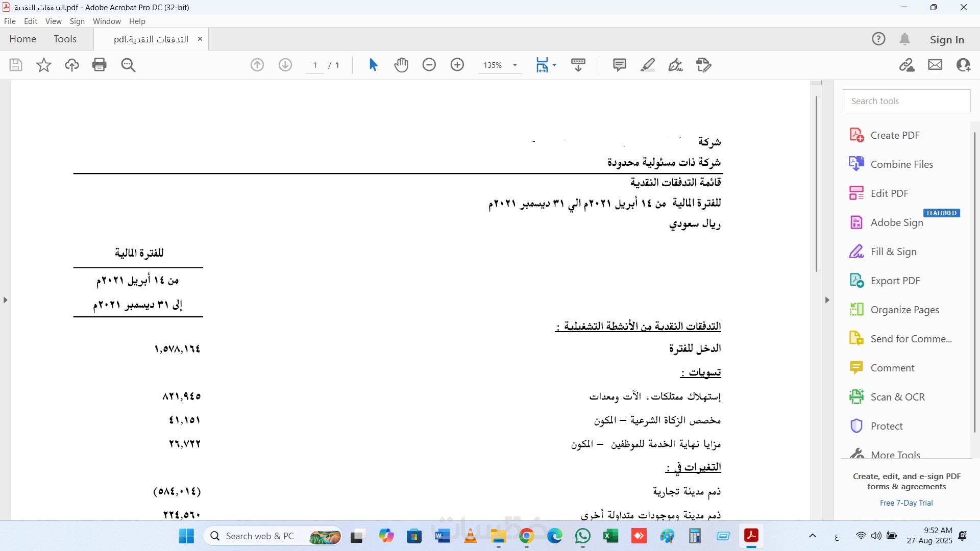Click the Zoom In plus icon
The height and width of the screenshot is (551, 980).
(x=457, y=65)
